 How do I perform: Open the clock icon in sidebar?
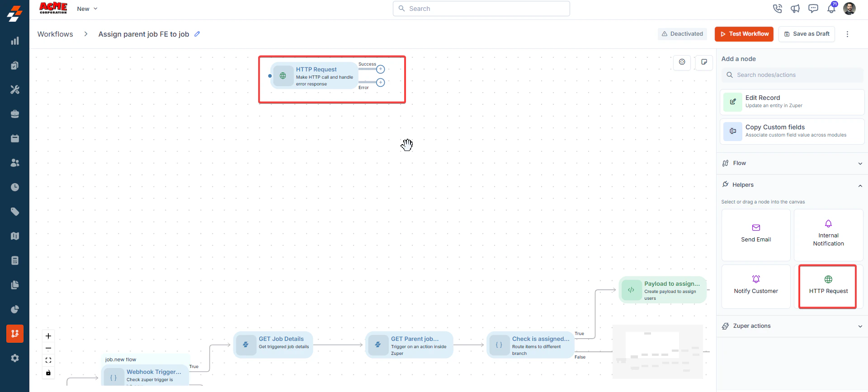[x=15, y=187]
